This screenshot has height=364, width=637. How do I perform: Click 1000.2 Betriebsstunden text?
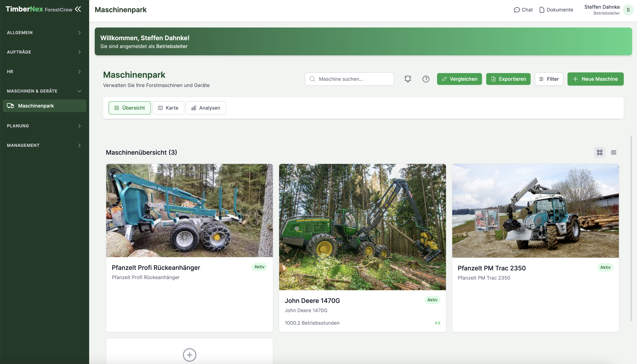coord(312,323)
